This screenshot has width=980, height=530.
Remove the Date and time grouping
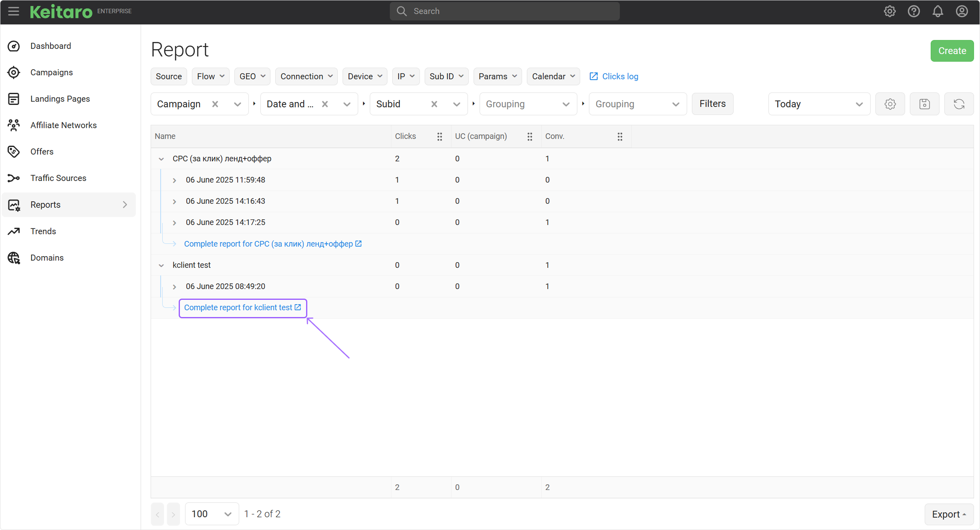(325, 104)
